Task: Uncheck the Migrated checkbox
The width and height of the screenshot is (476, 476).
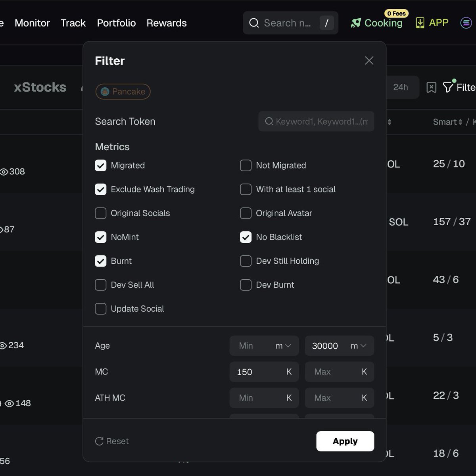Action: click(101, 165)
